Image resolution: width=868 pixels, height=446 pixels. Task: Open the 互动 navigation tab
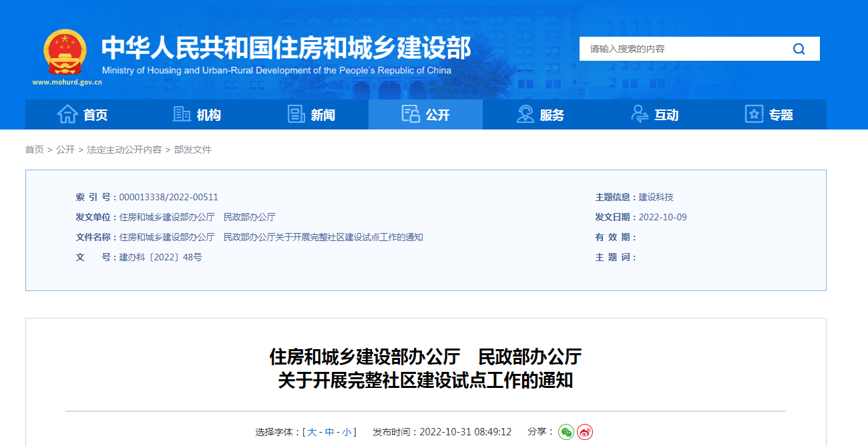pos(654,115)
